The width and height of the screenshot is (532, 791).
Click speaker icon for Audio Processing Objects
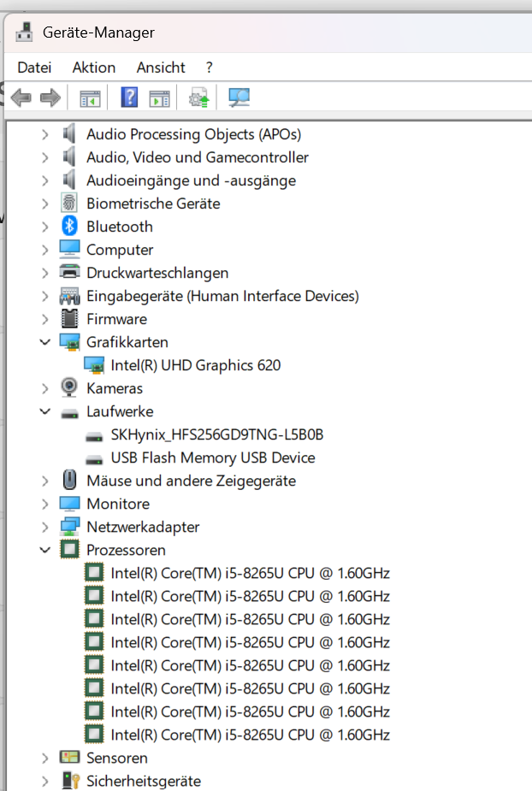tap(69, 133)
